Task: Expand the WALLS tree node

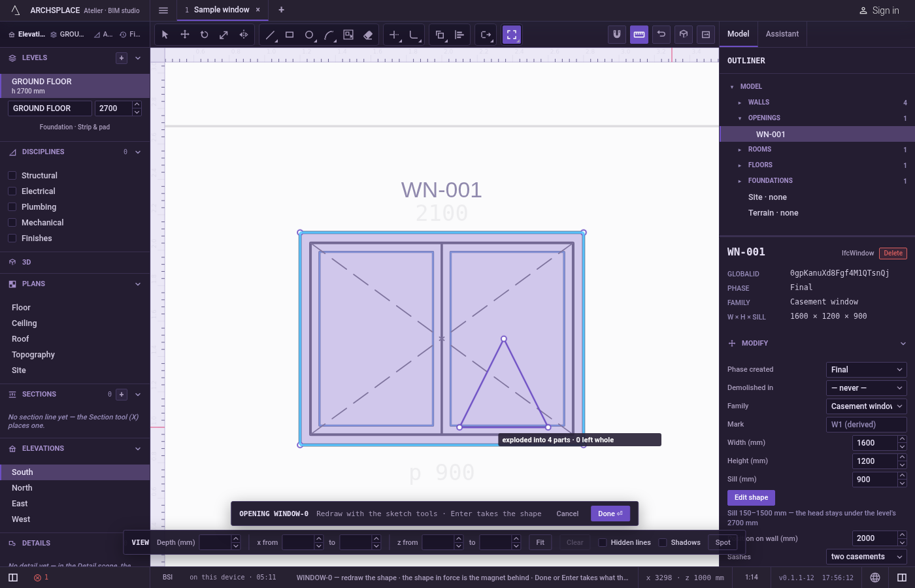Action: coord(740,103)
